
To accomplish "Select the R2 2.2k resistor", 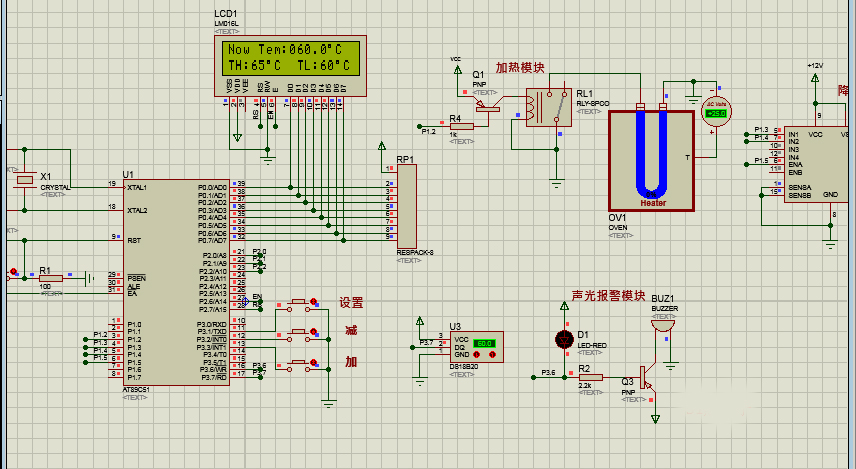I will click(591, 377).
